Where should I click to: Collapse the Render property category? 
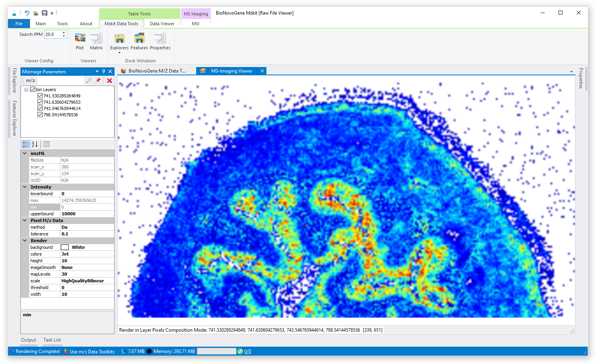(x=25, y=241)
